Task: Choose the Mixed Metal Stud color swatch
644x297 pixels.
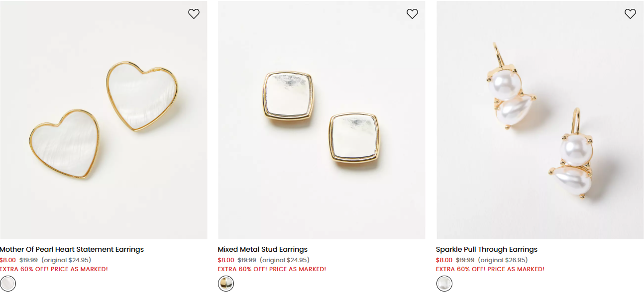Action: click(x=226, y=284)
